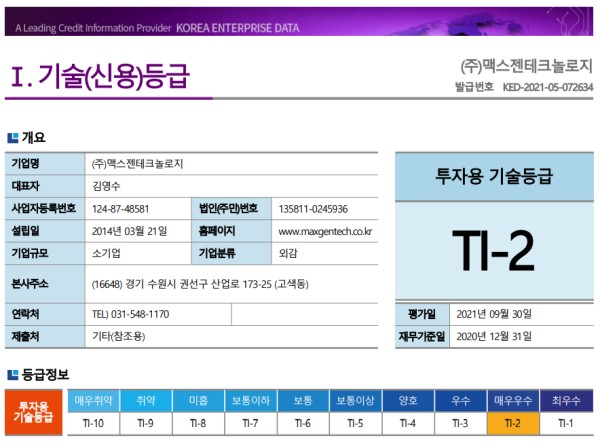600x444 pixels.
Task: Click the 등급정보 section heading
Action: pyautogui.click(x=46, y=374)
